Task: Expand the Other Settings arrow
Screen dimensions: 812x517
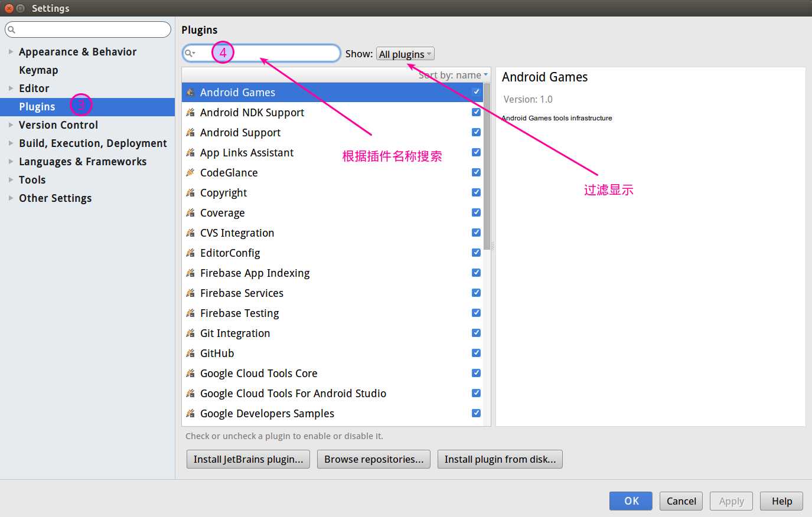Action: point(11,198)
